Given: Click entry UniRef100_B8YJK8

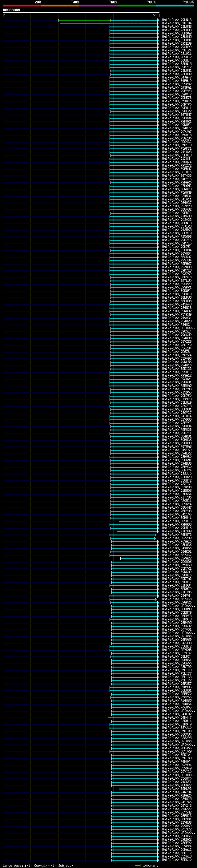Looking at the screenshot, I should (x=176, y=599).
